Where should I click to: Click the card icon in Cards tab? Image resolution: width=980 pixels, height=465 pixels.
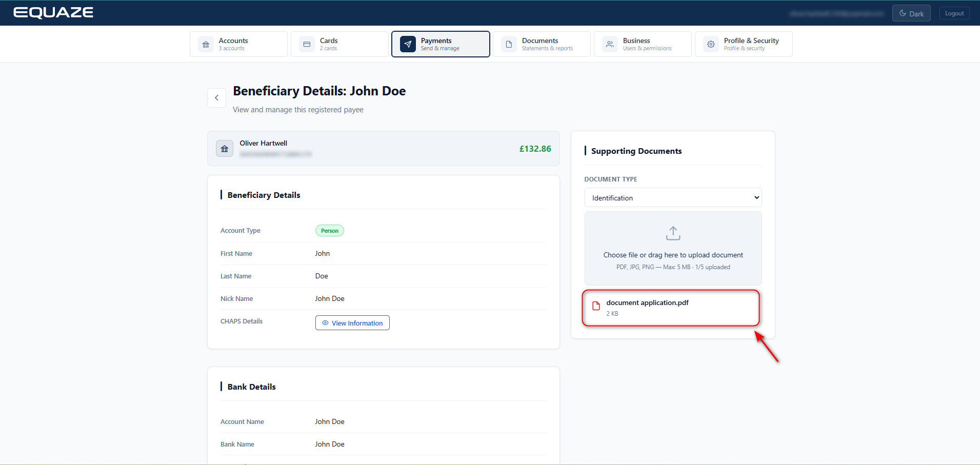tap(307, 44)
